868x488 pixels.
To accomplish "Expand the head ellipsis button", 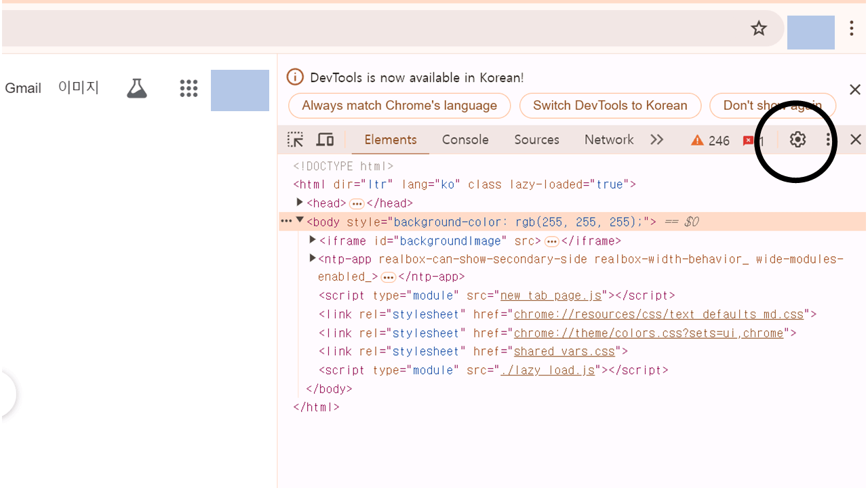I will pyautogui.click(x=357, y=204).
